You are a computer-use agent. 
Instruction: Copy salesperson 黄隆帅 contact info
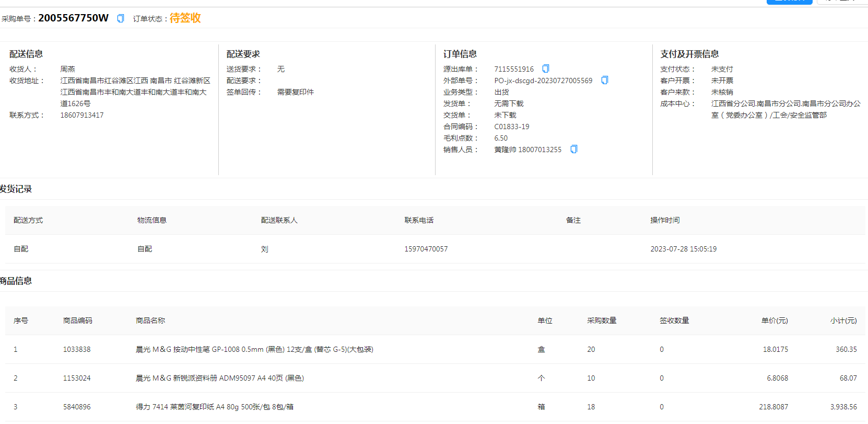(x=574, y=149)
